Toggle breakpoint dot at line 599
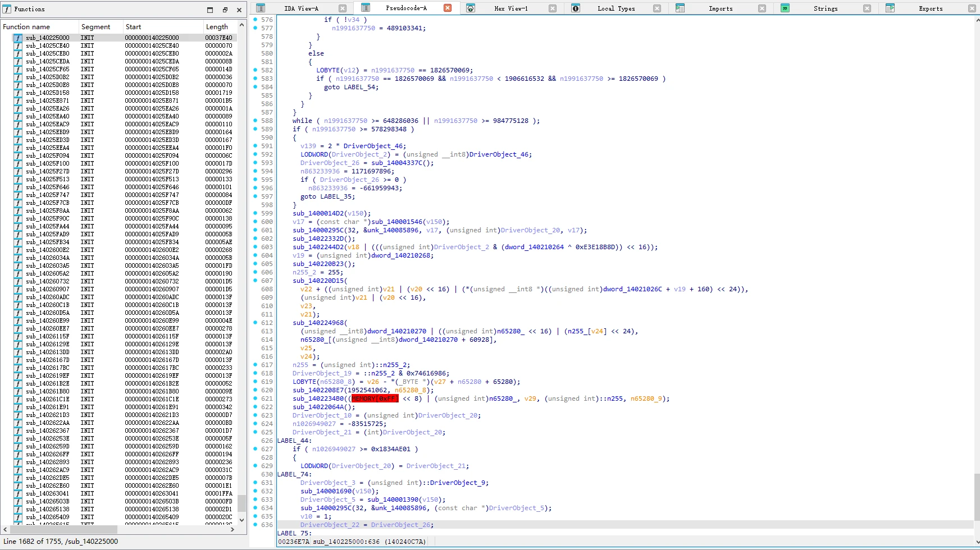The height and width of the screenshot is (550, 980). coord(256,213)
